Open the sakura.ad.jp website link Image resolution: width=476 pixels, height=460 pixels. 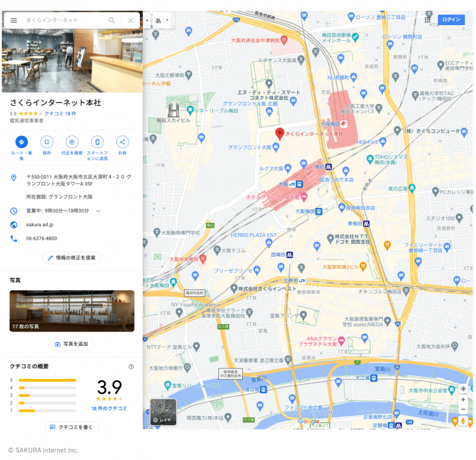(x=39, y=224)
